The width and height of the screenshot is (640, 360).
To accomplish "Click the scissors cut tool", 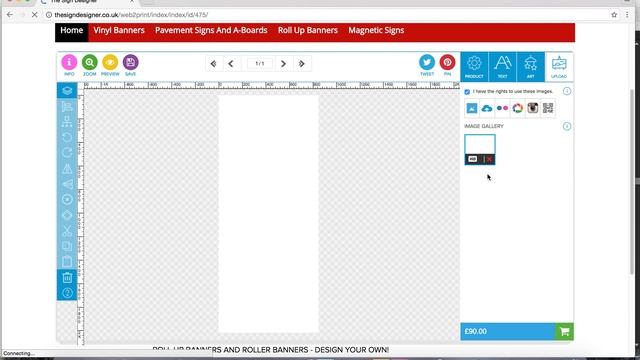I will tap(67, 231).
